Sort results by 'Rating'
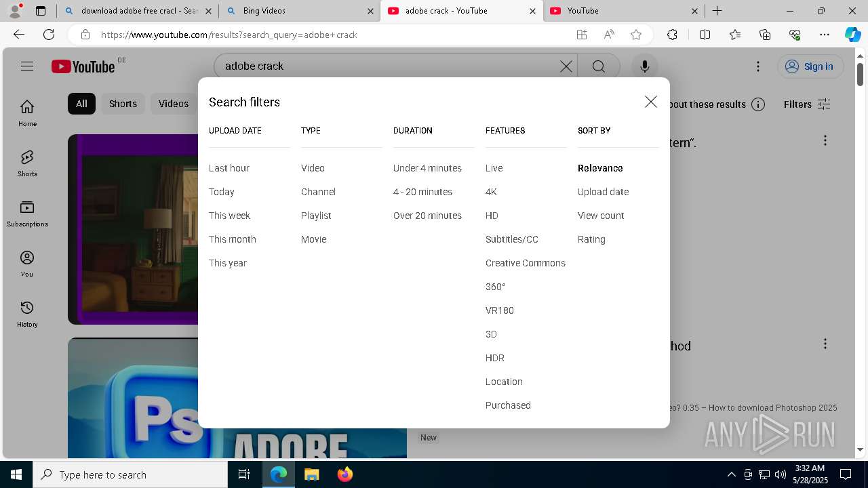Viewport: 868px width, 488px height. click(591, 239)
